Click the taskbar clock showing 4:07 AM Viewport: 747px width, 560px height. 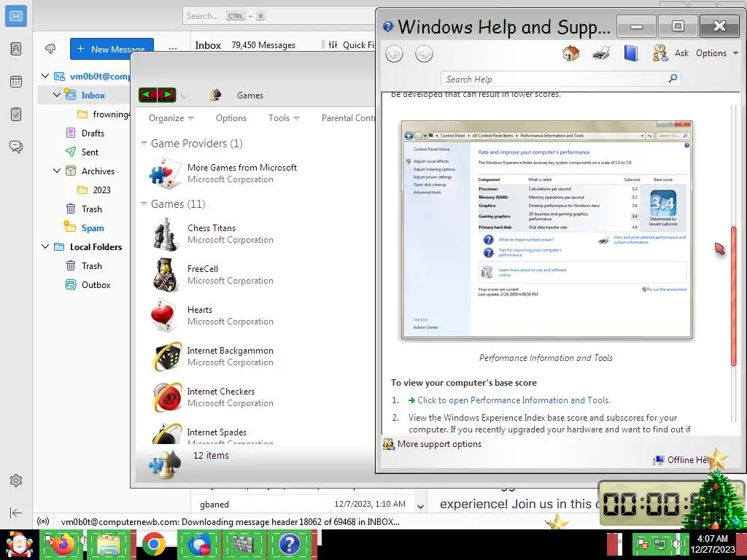click(713, 544)
